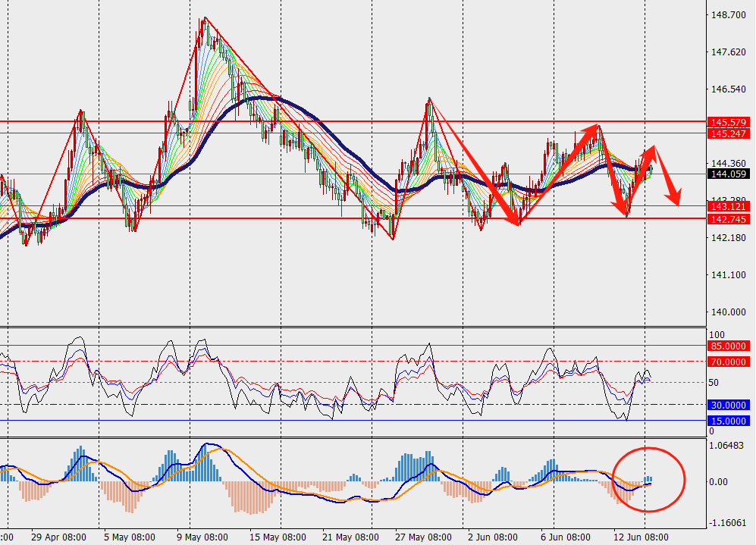This screenshot has width=756, height=545.
Task: Click the 143.121 price level label
Action: [x=727, y=206]
